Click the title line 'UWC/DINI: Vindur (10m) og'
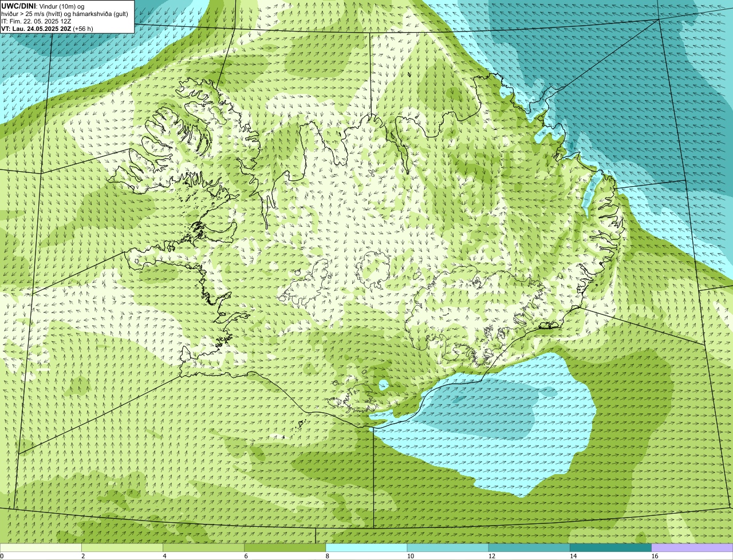The image size is (733, 560). [x=43, y=6]
